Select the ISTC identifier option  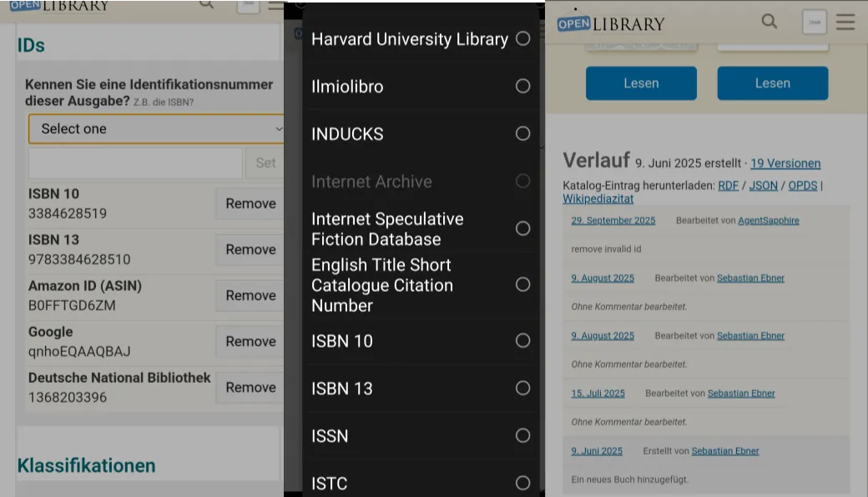(421, 483)
